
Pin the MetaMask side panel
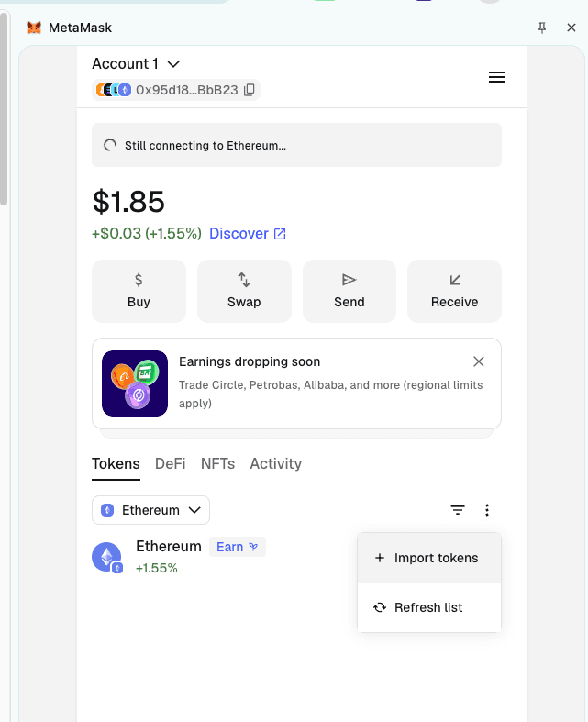click(542, 28)
